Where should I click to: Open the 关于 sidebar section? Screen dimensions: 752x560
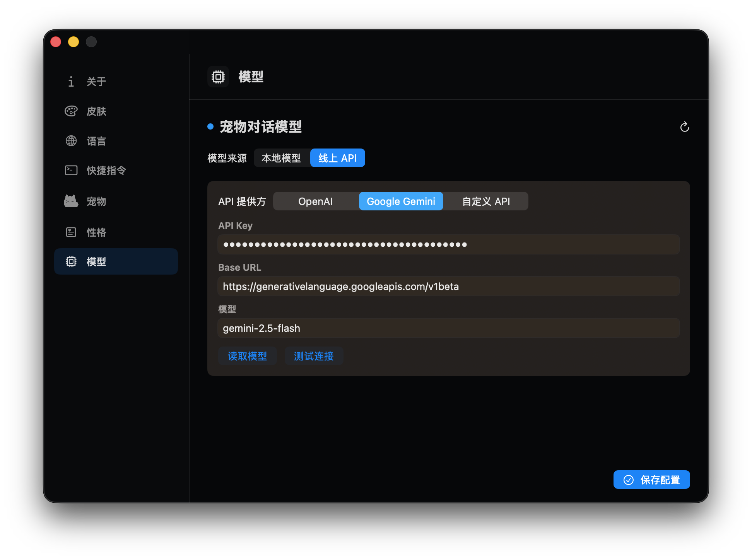[116, 81]
